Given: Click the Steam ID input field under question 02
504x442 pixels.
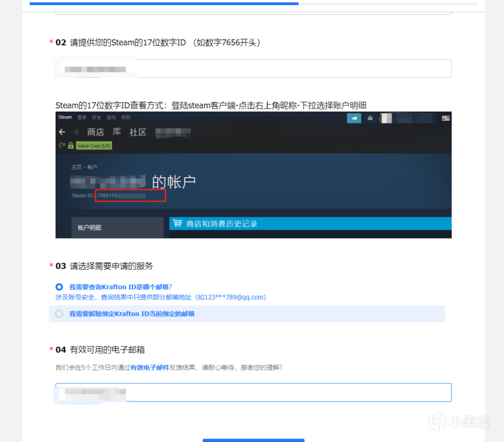Looking at the screenshot, I should (252, 68).
